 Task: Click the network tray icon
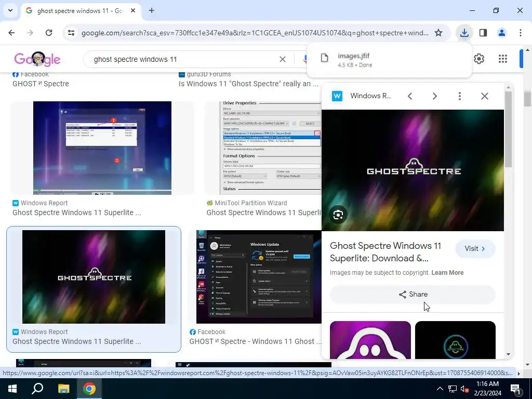tap(453, 389)
